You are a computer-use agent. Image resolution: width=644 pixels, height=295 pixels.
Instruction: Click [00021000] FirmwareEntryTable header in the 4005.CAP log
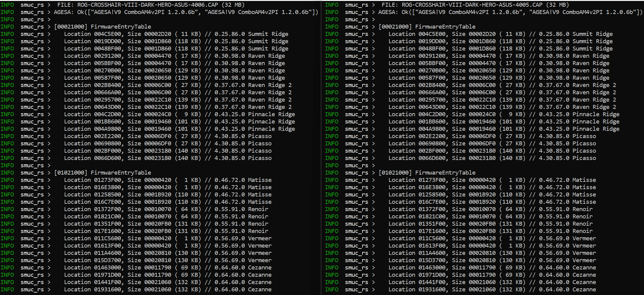427,27
